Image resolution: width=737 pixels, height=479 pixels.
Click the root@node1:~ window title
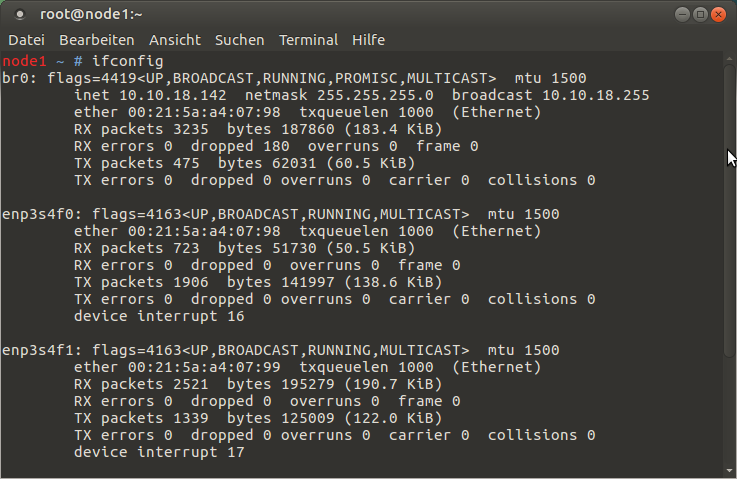pos(91,15)
